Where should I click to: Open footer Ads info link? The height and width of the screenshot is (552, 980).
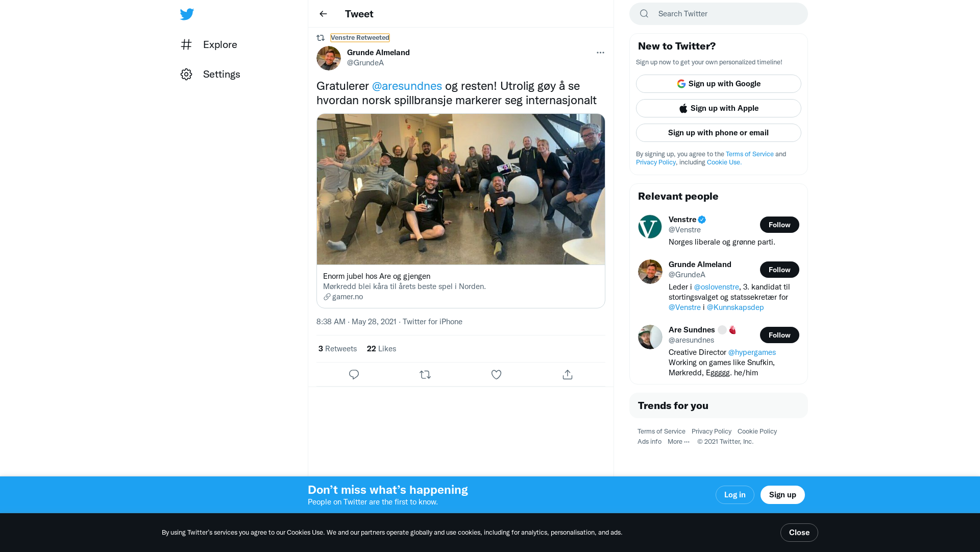pyautogui.click(x=649, y=442)
